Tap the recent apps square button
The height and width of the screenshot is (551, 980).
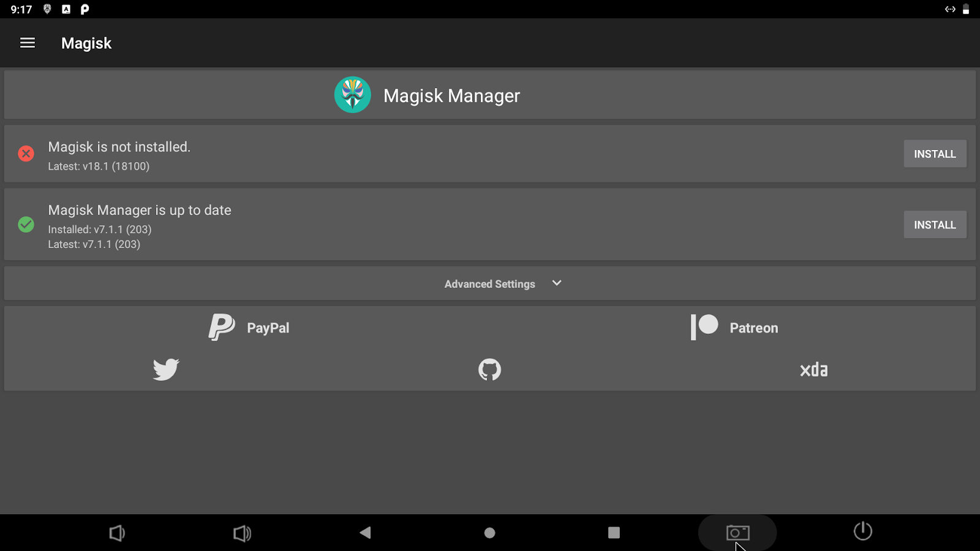coord(614,533)
